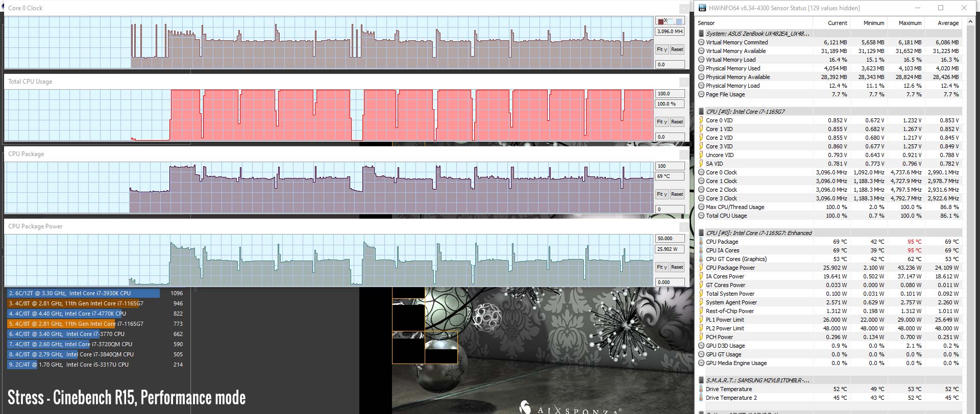Select the Max CPU/Thread Usage sensor row

pyautogui.click(x=830, y=207)
